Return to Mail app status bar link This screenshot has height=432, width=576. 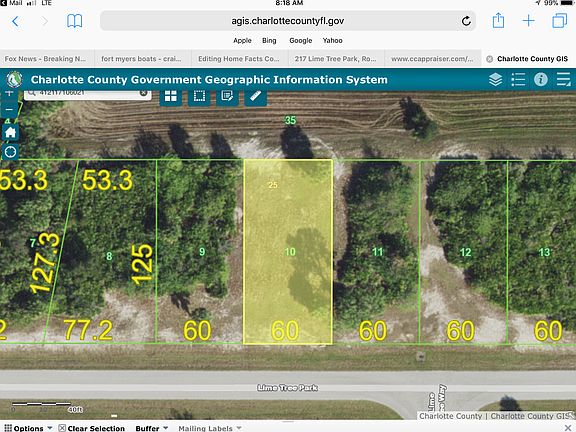12,3
